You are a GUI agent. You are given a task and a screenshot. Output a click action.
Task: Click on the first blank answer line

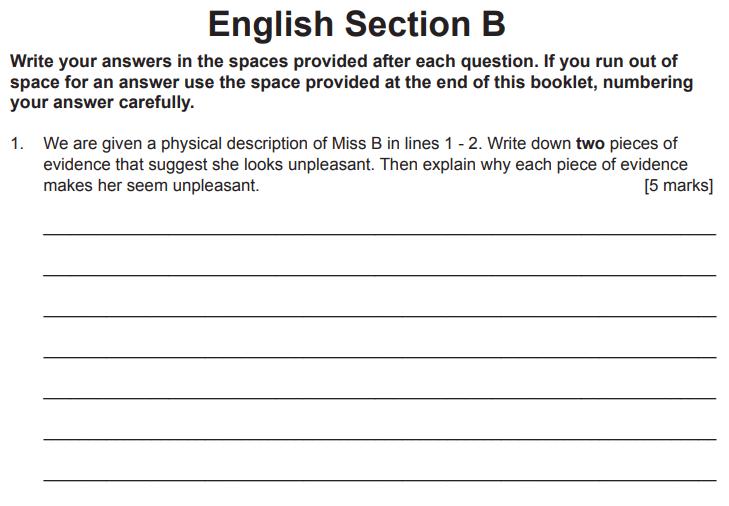[379, 233]
